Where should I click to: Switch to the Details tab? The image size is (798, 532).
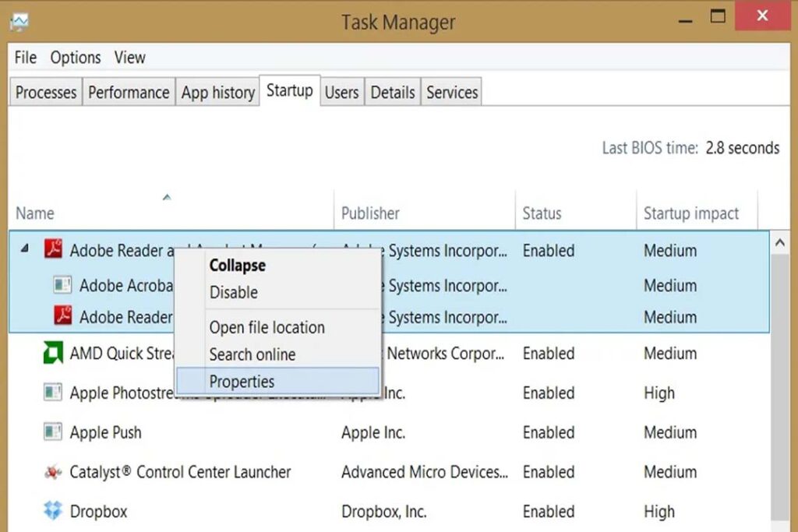pos(393,92)
